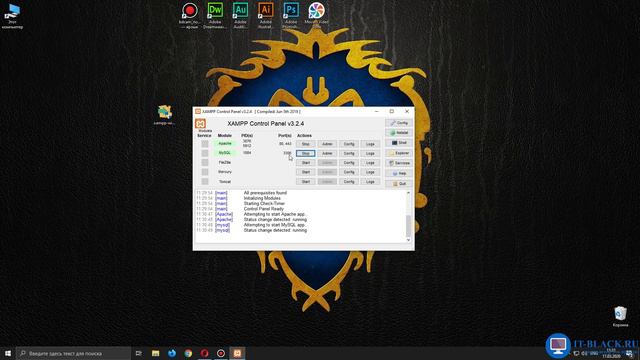Start the FileZilla module
Viewport: 640px width, 360px height.
pyautogui.click(x=306, y=163)
